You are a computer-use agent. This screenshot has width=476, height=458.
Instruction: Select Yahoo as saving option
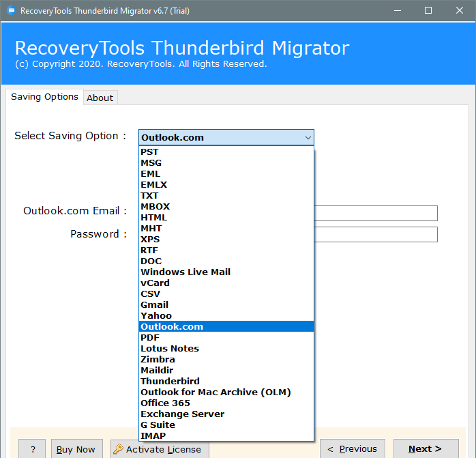(x=226, y=316)
